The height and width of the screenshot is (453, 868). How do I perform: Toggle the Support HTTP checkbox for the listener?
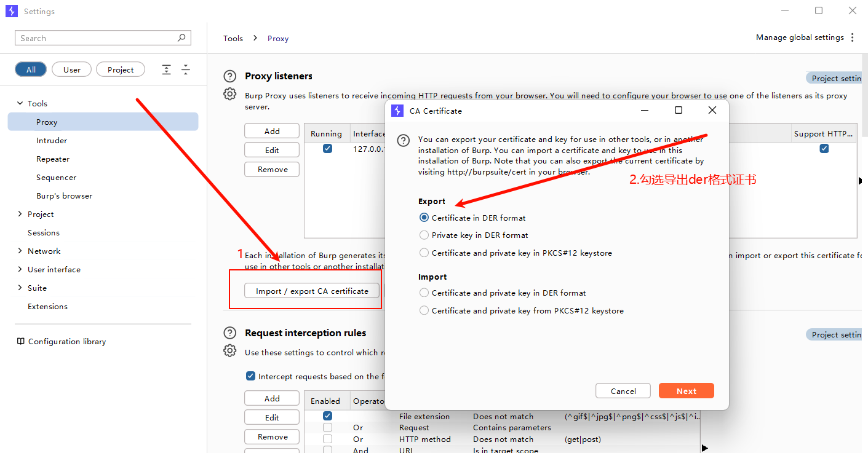[824, 149]
